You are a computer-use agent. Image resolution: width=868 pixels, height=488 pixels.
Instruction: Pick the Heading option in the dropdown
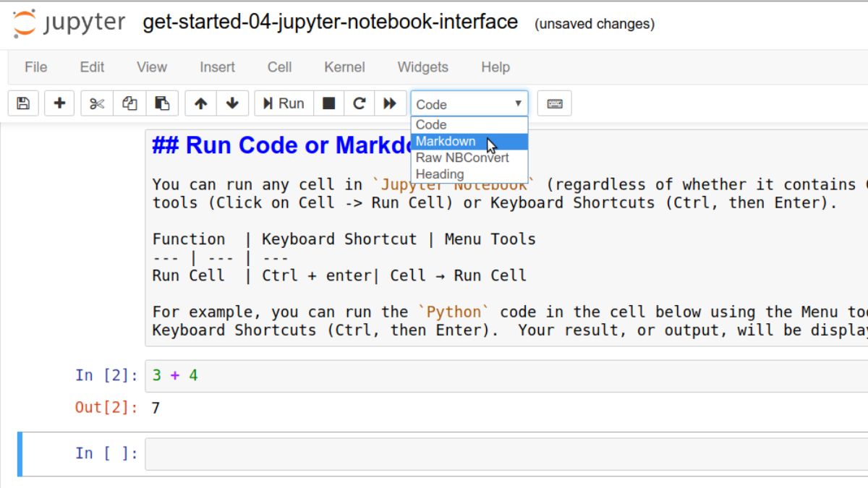click(440, 174)
